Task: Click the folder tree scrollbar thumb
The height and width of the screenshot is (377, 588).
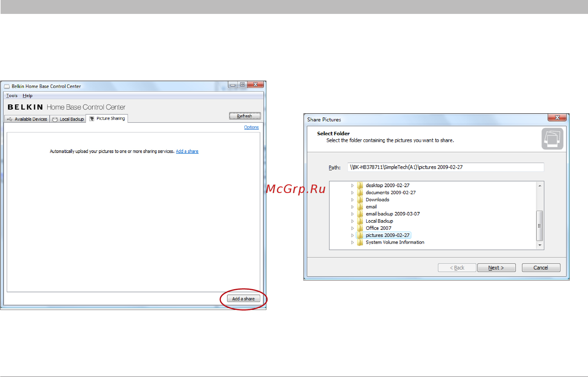Action: click(540, 226)
